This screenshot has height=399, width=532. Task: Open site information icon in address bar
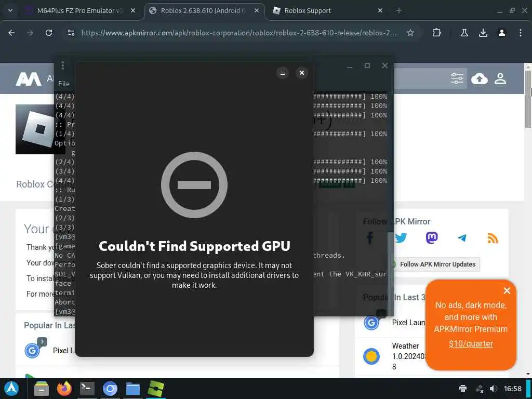(71, 33)
